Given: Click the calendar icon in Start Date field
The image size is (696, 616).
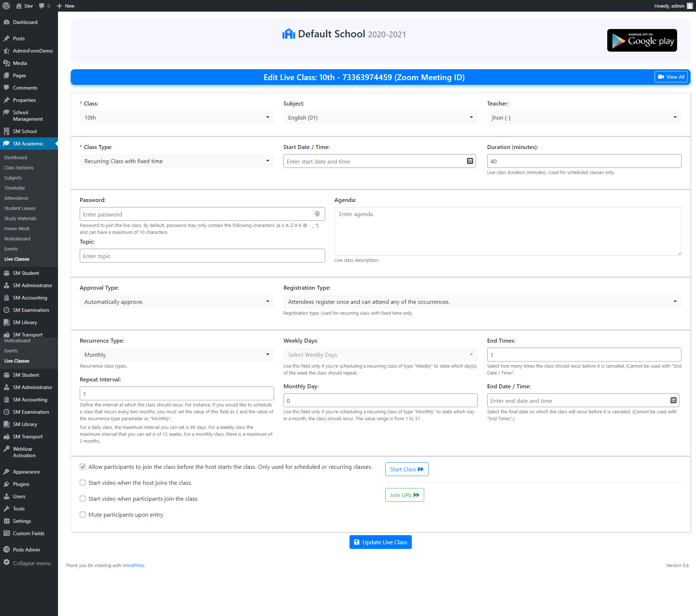Looking at the screenshot, I should coord(470,161).
